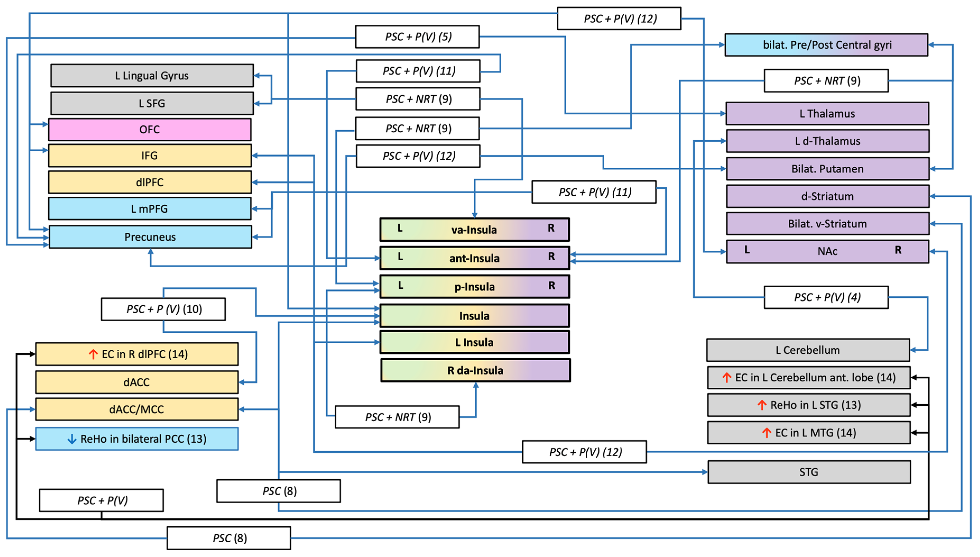Click the red arrow in EC in R dlPFC box
The height and width of the screenshot is (557, 980).
93,354
